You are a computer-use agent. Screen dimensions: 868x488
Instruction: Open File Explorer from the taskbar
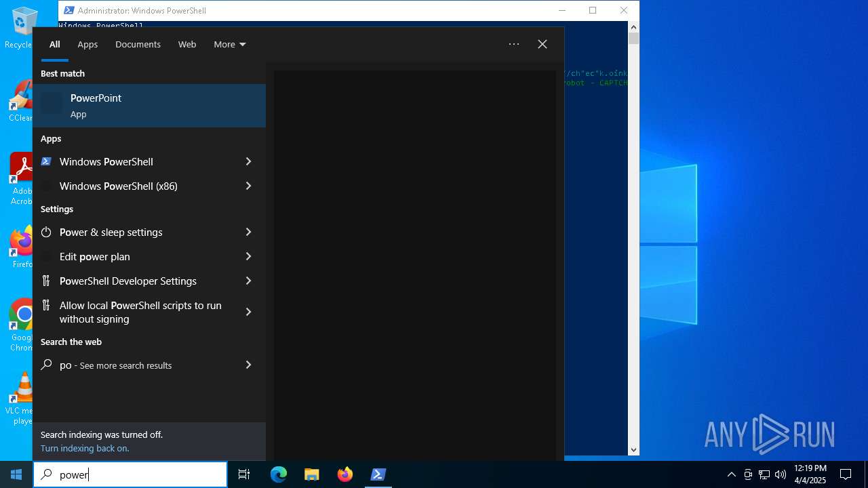tap(312, 474)
